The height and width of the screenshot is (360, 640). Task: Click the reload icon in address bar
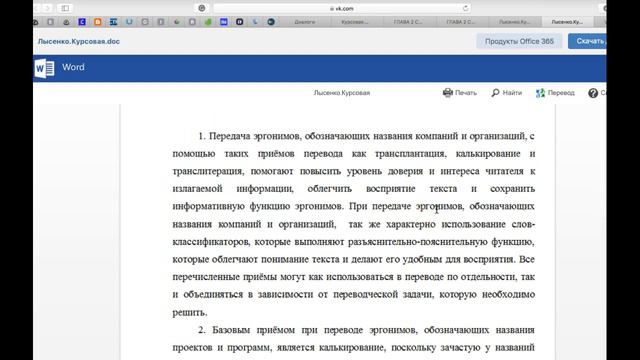[465, 8]
